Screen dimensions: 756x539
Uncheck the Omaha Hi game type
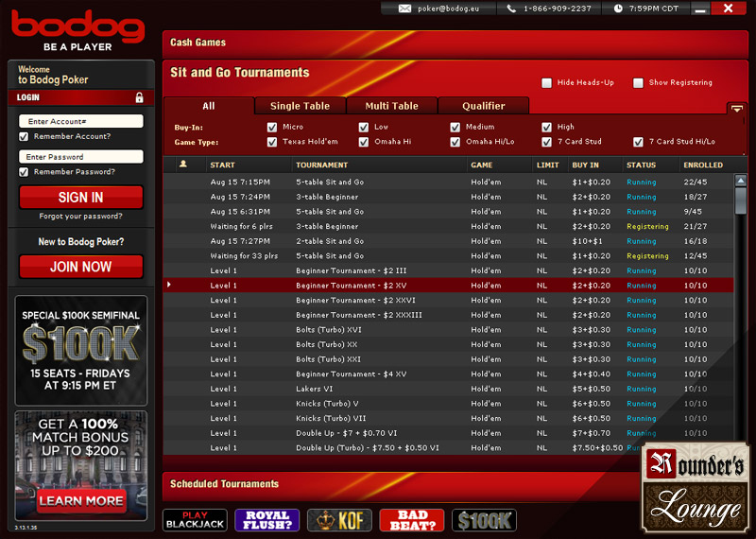point(364,142)
